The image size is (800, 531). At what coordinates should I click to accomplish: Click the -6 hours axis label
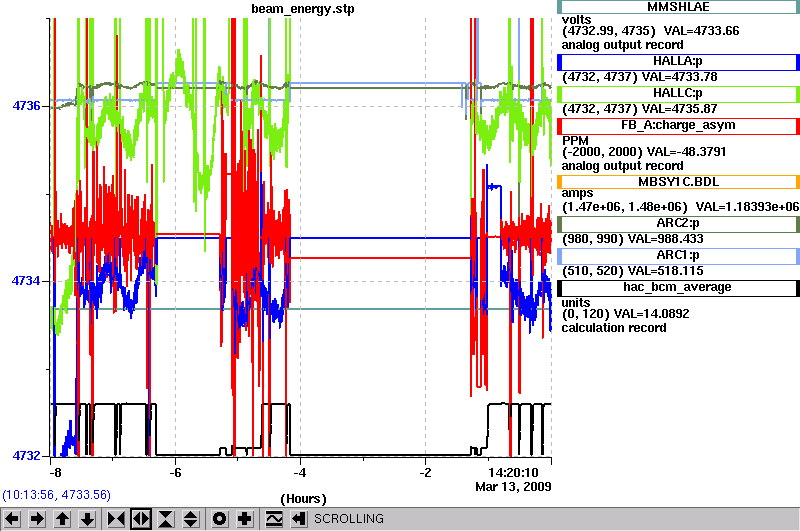[175, 473]
